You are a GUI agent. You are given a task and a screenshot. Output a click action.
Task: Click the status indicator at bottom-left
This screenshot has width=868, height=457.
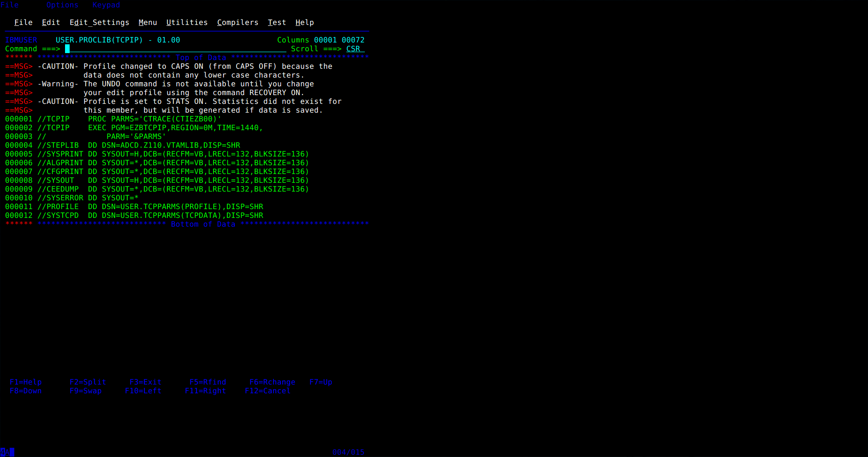click(7, 452)
